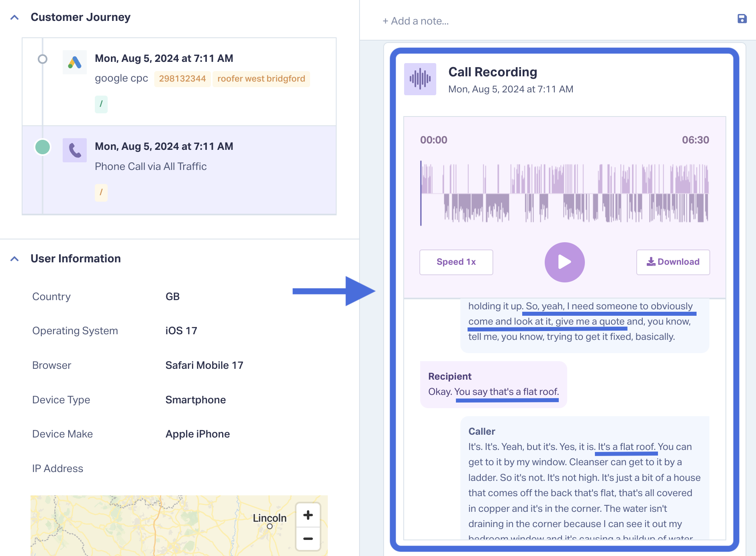This screenshot has height=556, width=756.
Task: Select the hollow timeline marker for google cpc
Action: [x=43, y=59]
